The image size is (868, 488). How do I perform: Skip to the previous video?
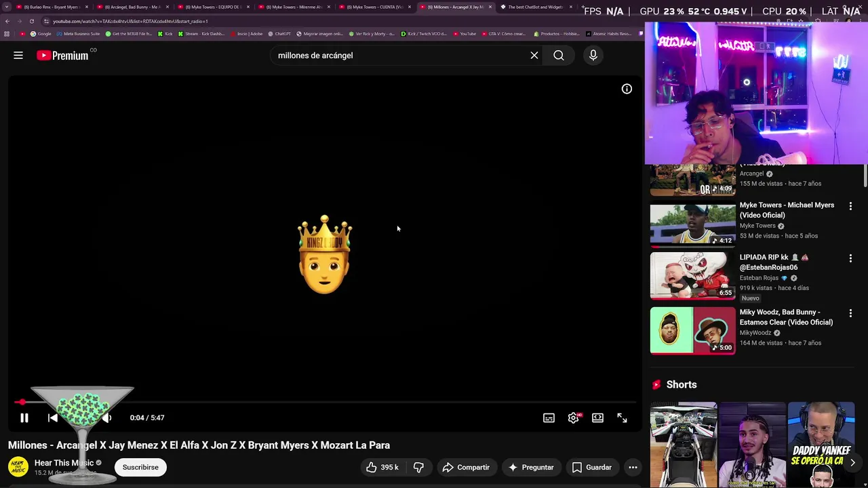tap(53, 418)
